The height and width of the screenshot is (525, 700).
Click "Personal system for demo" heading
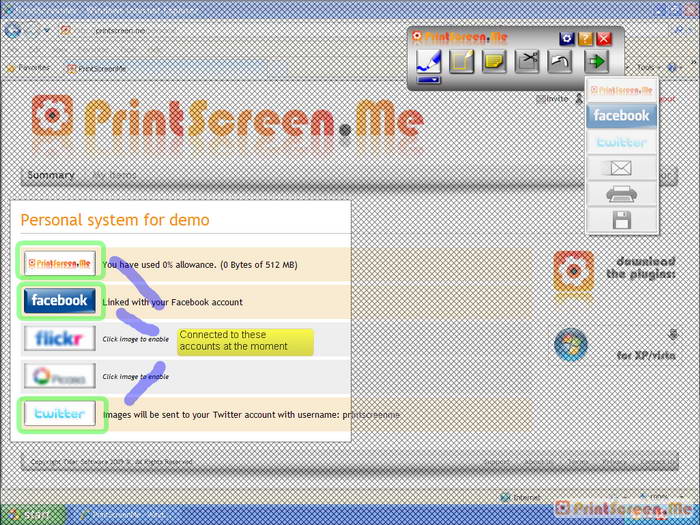115,220
